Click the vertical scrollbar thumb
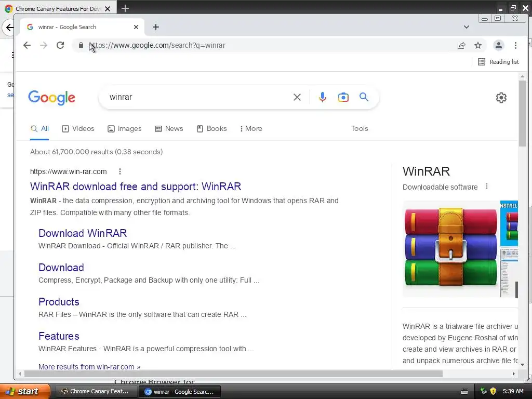This screenshot has height=399, width=532. pos(522,114)
